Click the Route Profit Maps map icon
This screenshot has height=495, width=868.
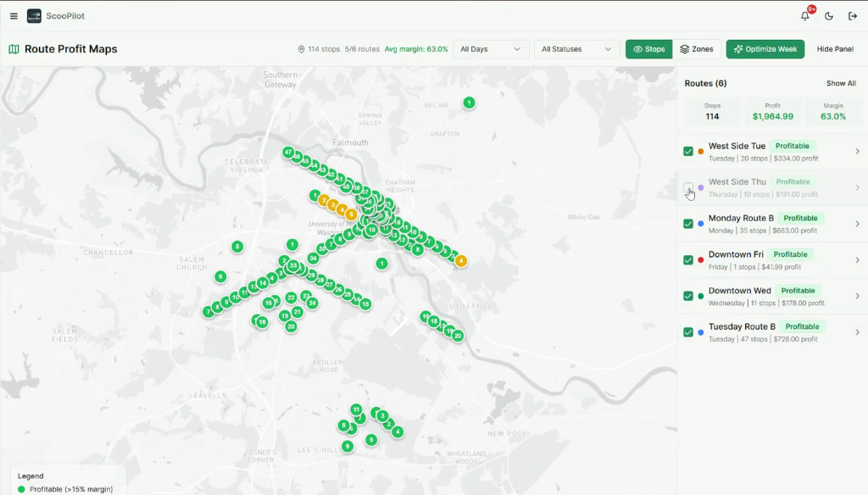pos(14,49)
